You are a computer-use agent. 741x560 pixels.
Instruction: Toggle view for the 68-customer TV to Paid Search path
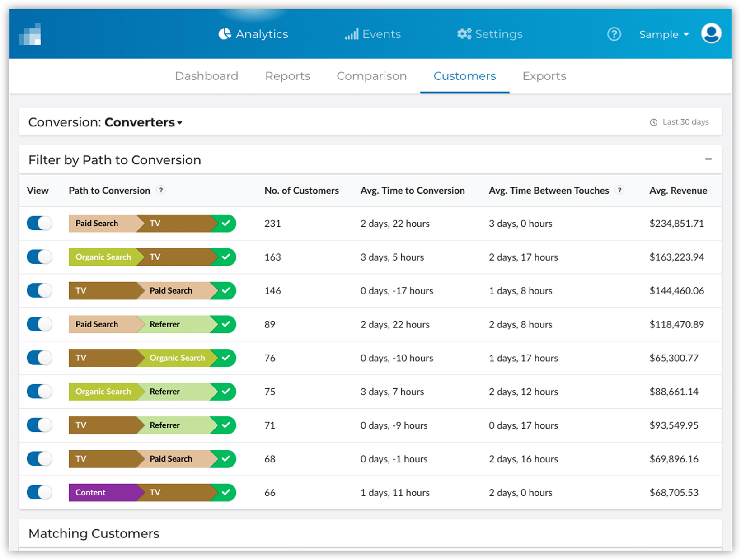[x=39, y=459]
